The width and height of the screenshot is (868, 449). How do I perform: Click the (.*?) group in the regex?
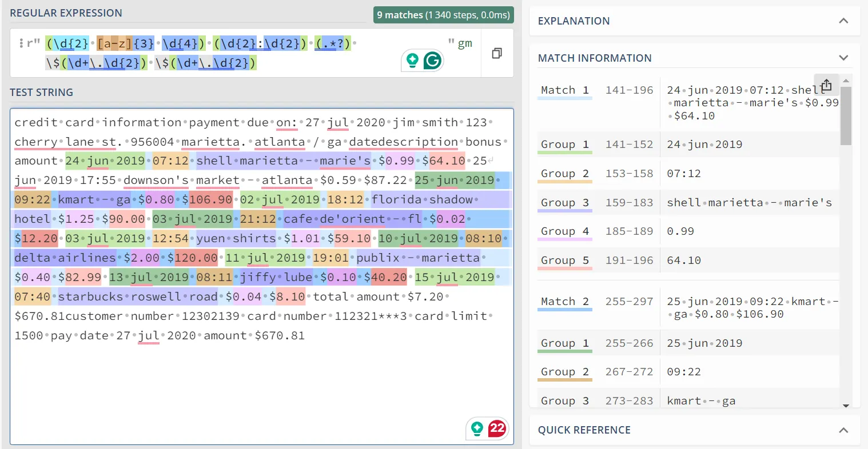[332, 43]
